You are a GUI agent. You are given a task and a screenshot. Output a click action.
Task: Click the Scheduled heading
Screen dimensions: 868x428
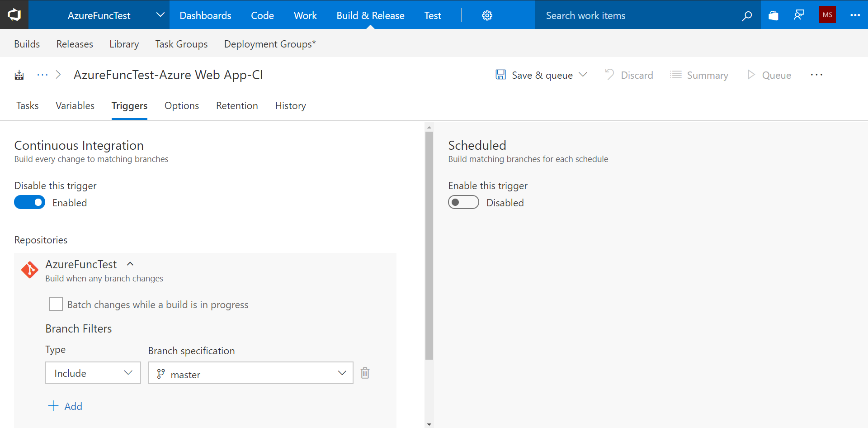[x=477, y=145]
